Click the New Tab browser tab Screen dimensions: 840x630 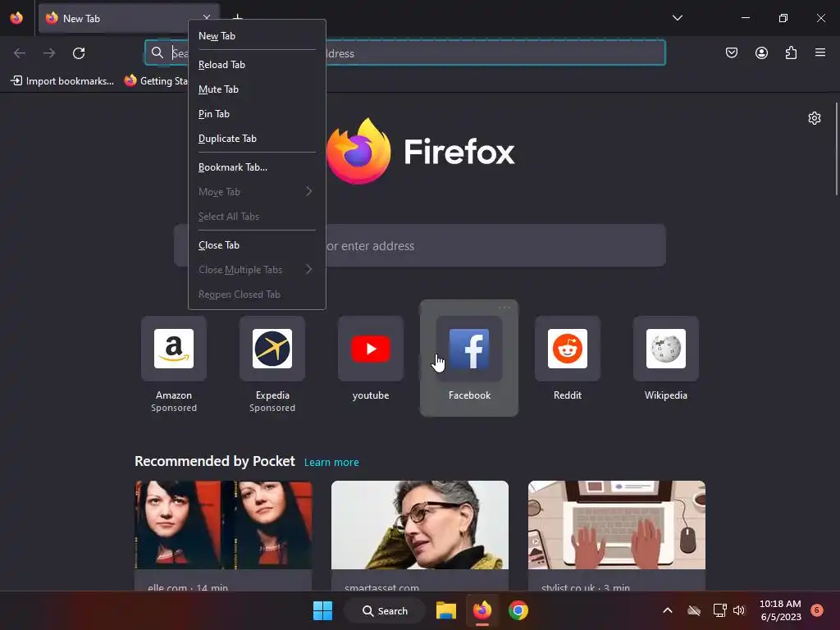coord(129,18)
